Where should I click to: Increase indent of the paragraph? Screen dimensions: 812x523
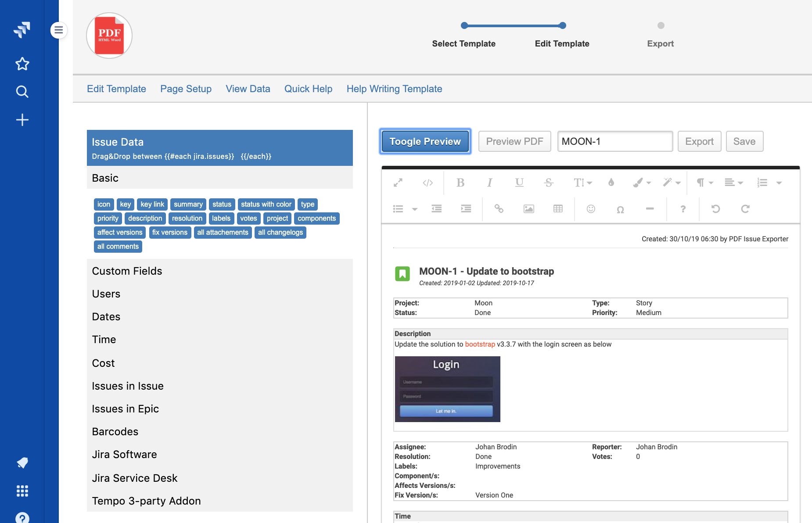466,209
